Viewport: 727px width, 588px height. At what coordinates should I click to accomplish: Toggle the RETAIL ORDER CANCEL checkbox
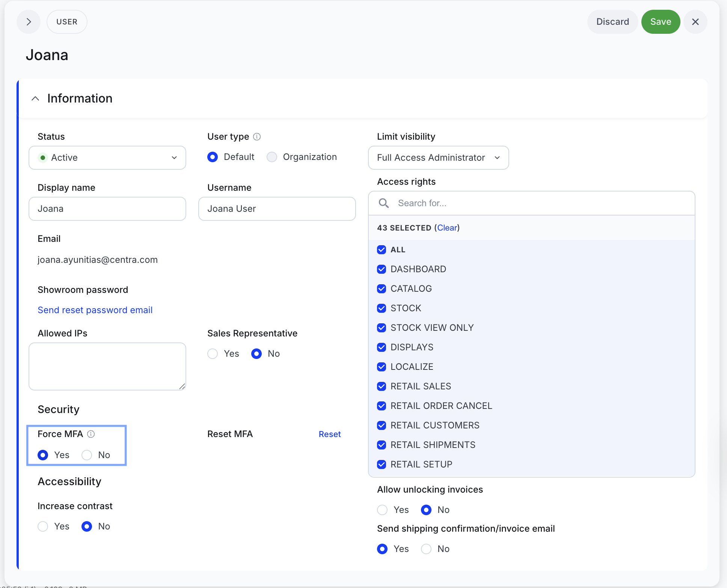point(382,406)
